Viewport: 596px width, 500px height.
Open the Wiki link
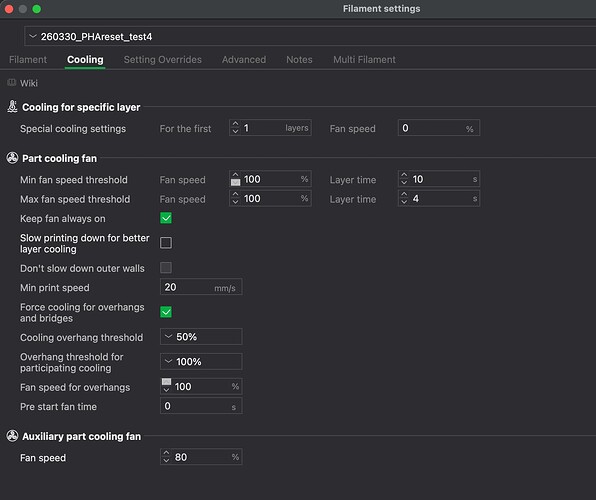pyautogui.click(x=29, y=83)
